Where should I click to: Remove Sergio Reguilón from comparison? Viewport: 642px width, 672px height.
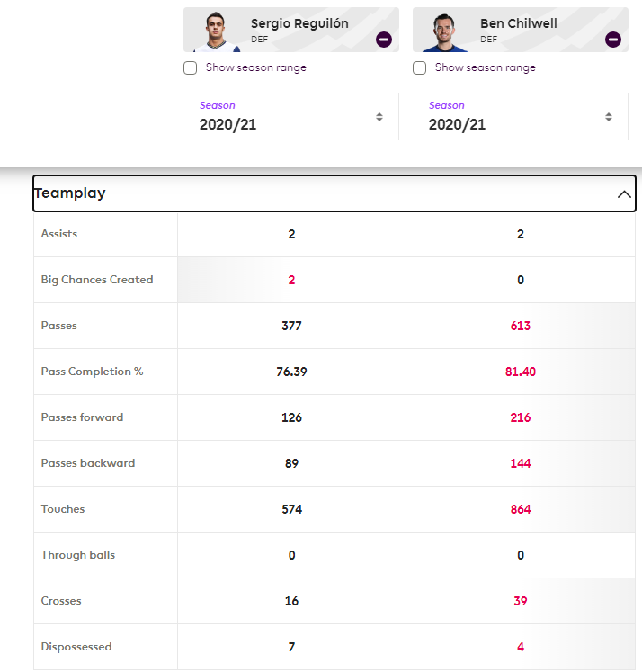pyautogui.click(x=384, y=40)
